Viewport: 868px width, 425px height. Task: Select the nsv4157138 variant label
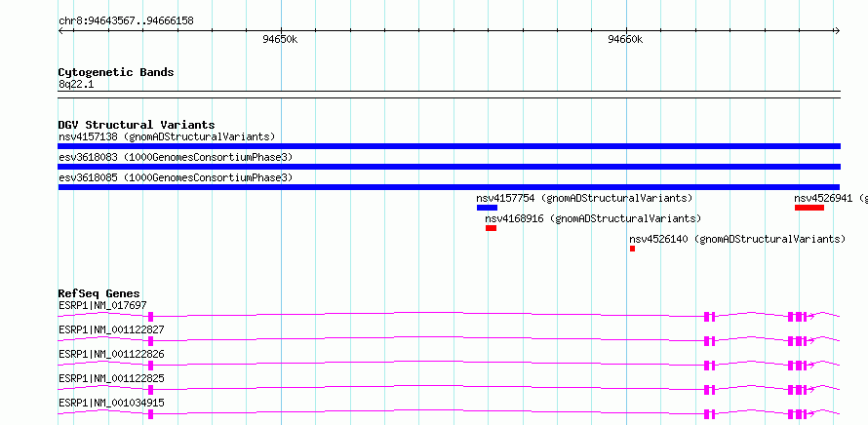click(x=167, y=136)
